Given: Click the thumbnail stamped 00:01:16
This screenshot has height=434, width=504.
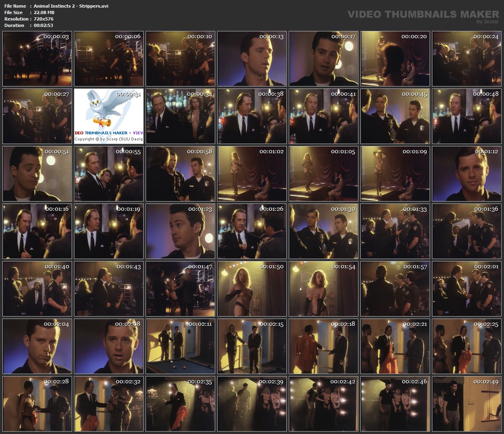Looking at the screenshot, I should coord(37,231).
